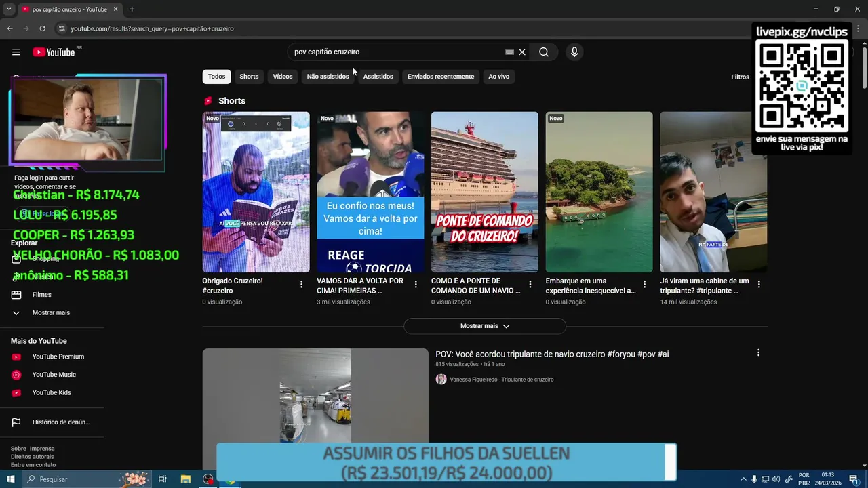Open more options for 'VAMOS DAR A VOLTA' short
This screenshot has width=868, height=488.
[x=416, y=285]
